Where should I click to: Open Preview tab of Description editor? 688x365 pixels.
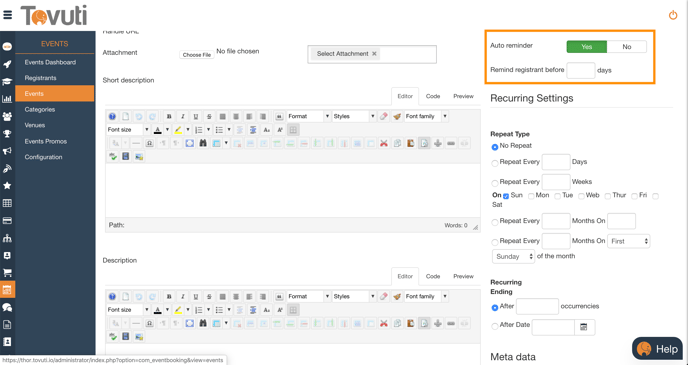(463, 276)
